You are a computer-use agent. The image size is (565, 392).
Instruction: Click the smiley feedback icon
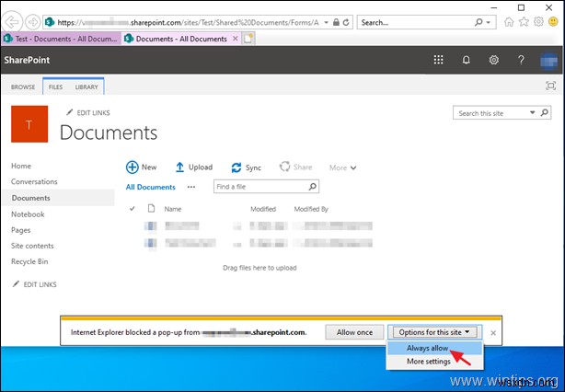click(553, 22)
